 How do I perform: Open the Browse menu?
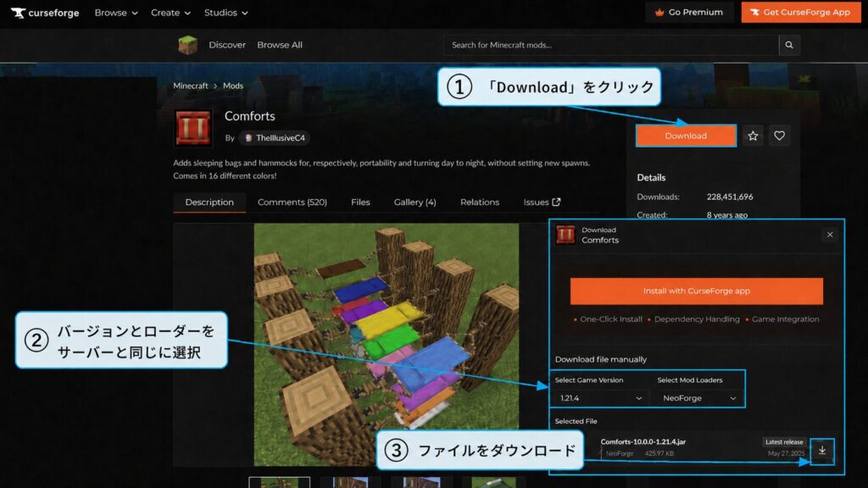(115, 12)
